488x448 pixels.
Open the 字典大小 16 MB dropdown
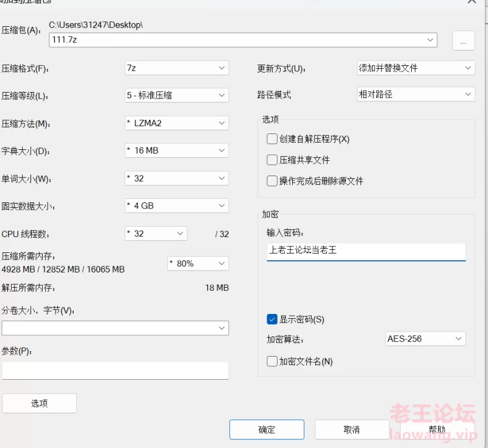(176, 151)
